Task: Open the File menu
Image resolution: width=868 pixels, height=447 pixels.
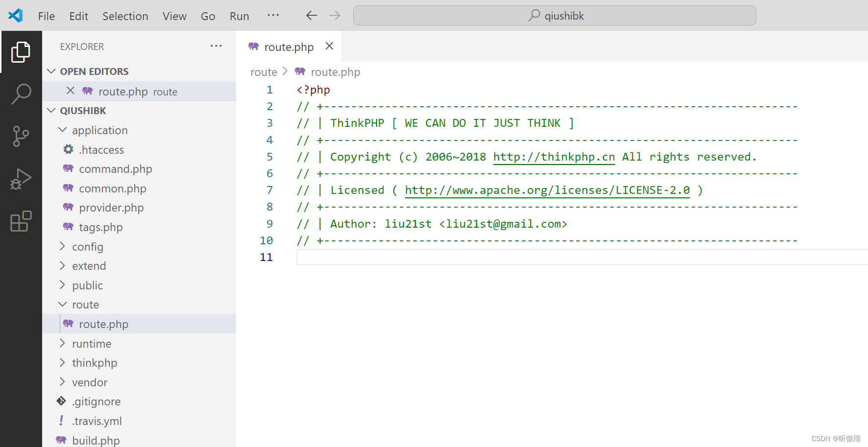Action: pyautogui.click(x=47, y=16)
